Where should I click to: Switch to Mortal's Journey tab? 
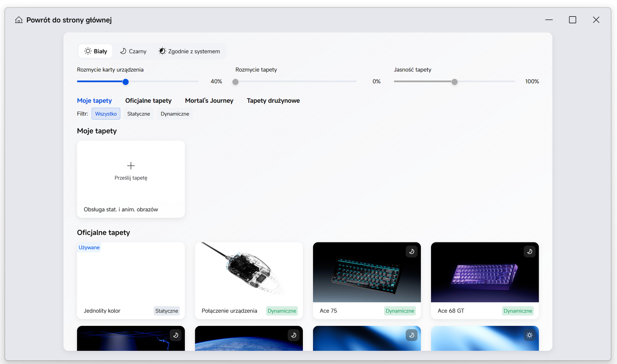[209, 101]
